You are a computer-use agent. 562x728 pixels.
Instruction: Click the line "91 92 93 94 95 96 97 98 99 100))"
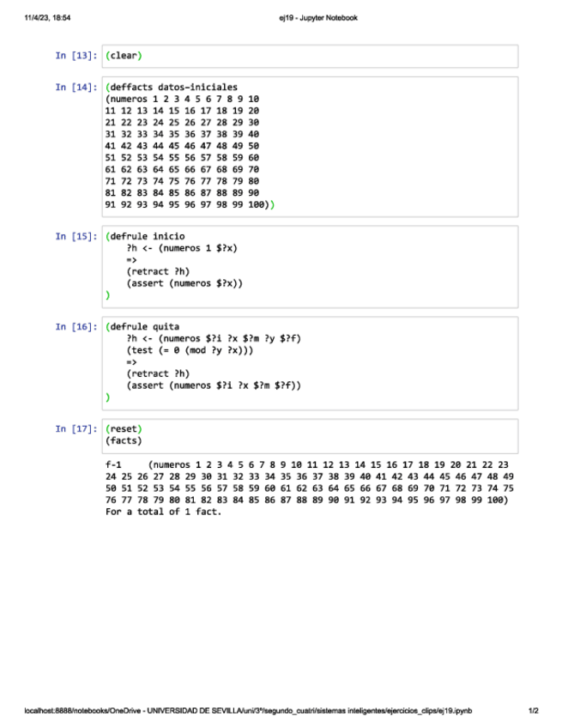190,204
